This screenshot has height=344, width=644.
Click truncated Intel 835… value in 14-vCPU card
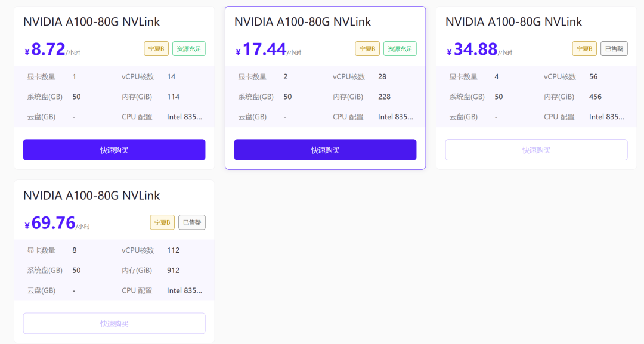click(x=184, y=117)
